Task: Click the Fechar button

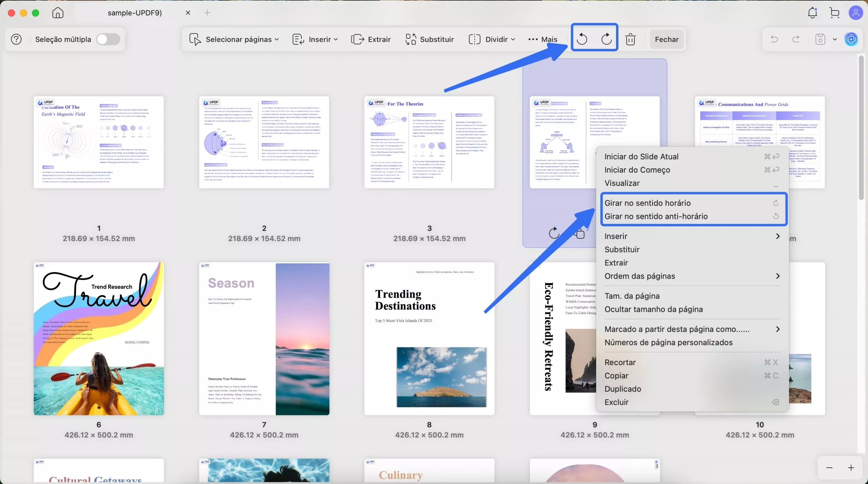Action: [666, 39]
